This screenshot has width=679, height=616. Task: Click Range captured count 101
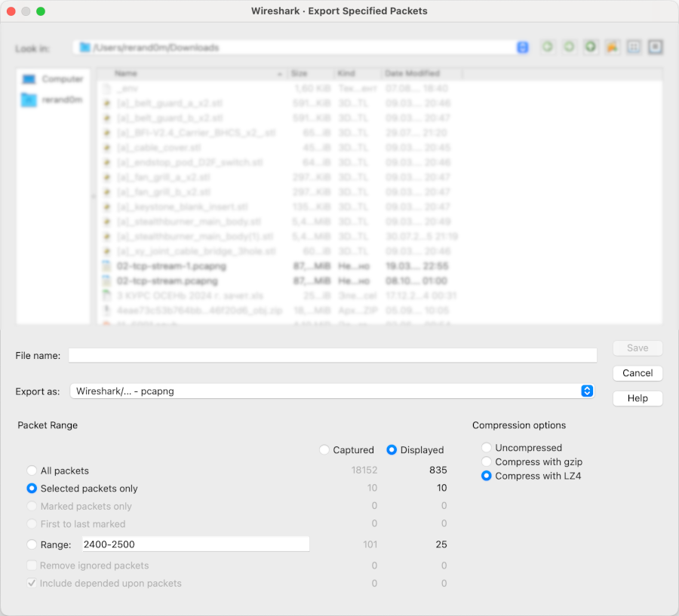(370, 544)
